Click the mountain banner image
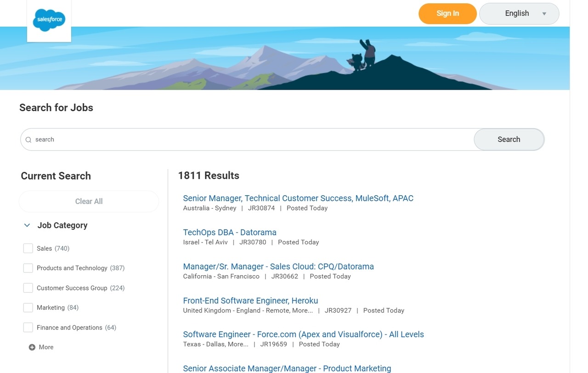Viewport: 588px width, 373px height. pos(285,58)
